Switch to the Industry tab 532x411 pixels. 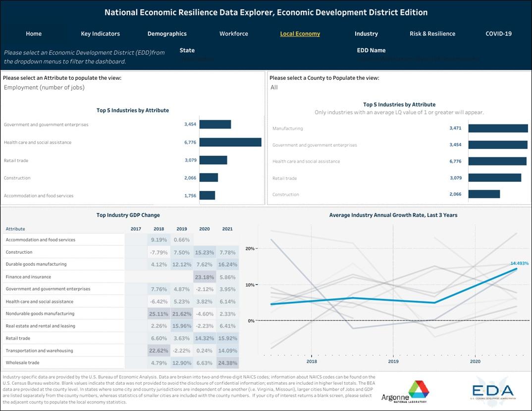click(x=366, y=33)
